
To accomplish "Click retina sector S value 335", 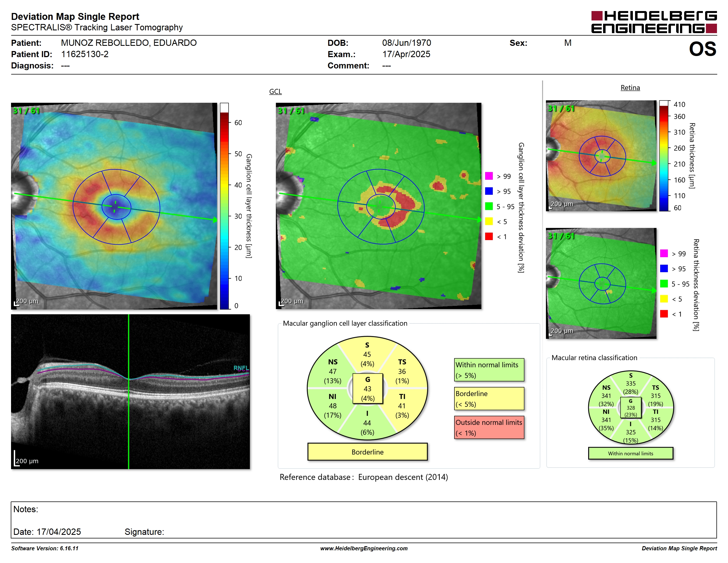I will pos(630,383).
